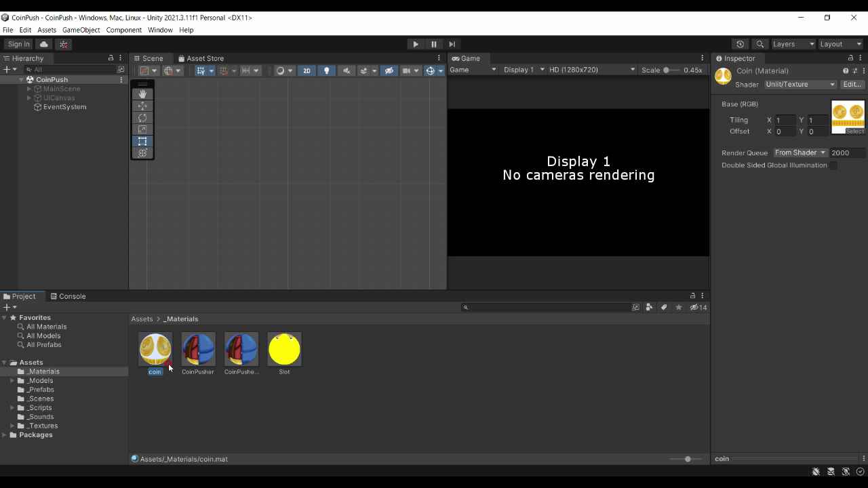Click the Hierarchy search-type icon
The height and width of the screenshot is (488, 868).
(121, 70)
